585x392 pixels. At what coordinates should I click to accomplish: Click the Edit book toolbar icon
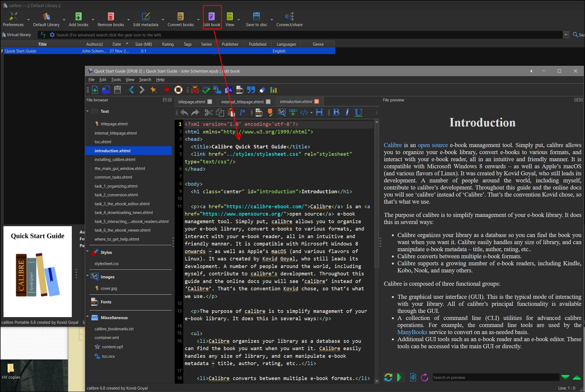pyautogui.click(x=212, y=17)
